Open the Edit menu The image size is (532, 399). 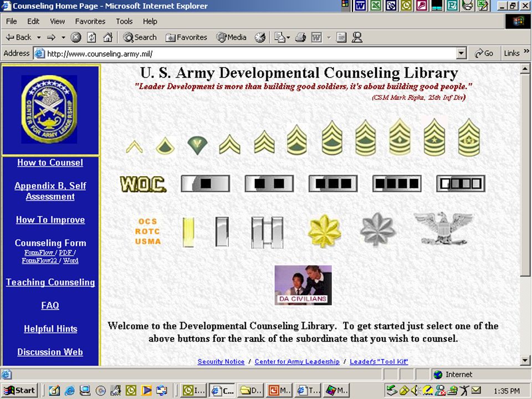[33, 22]
